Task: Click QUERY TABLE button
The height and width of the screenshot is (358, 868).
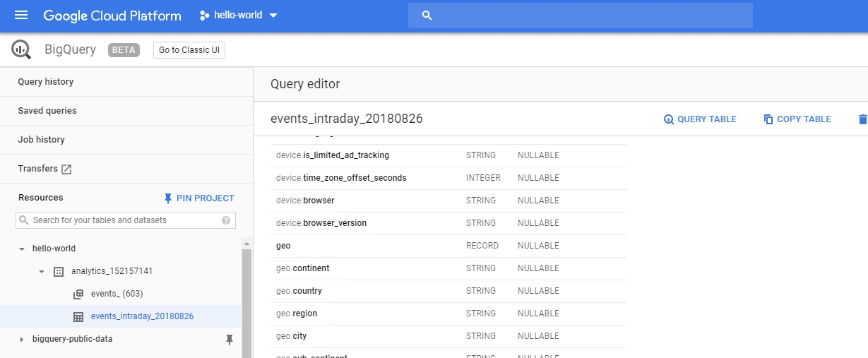Action: point(700,119)
